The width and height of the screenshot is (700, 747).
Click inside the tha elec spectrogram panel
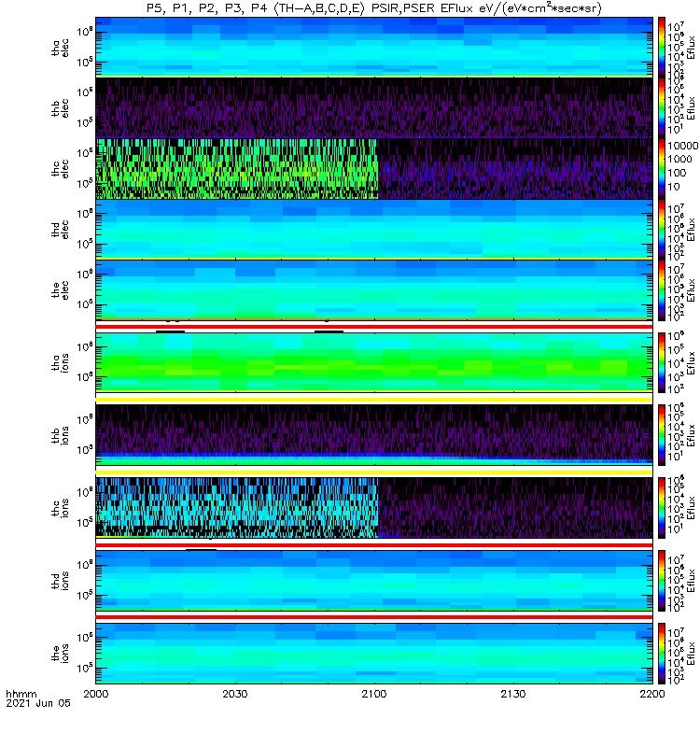click(374, 48)
